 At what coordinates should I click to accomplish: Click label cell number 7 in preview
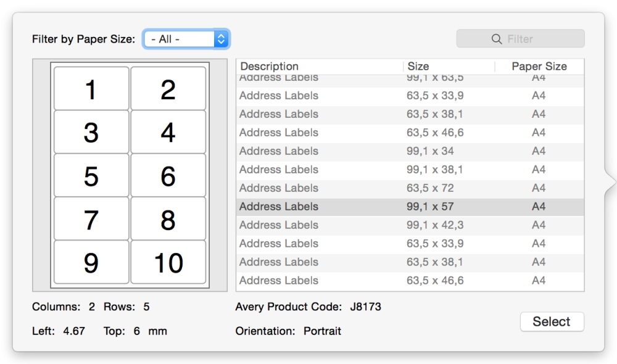click(91, 218)
